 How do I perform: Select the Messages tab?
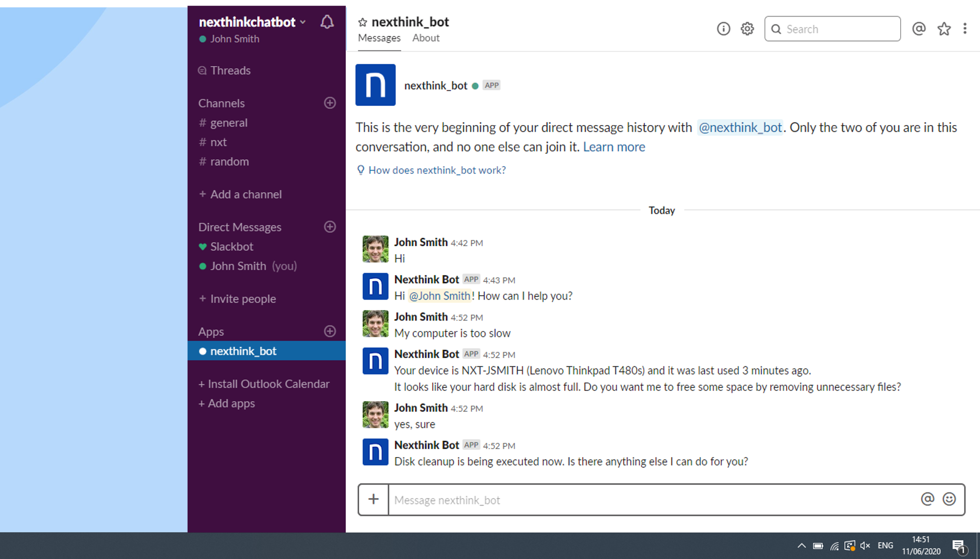(379, 38)
